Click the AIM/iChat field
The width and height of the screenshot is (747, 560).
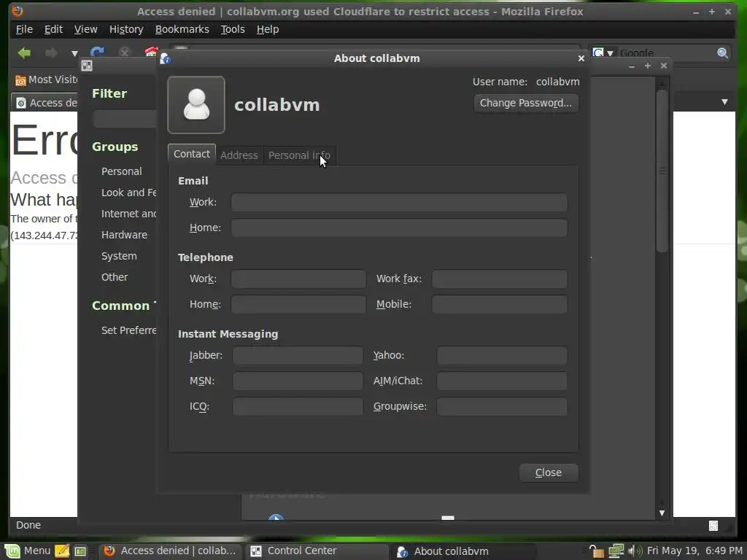[502, 381]
